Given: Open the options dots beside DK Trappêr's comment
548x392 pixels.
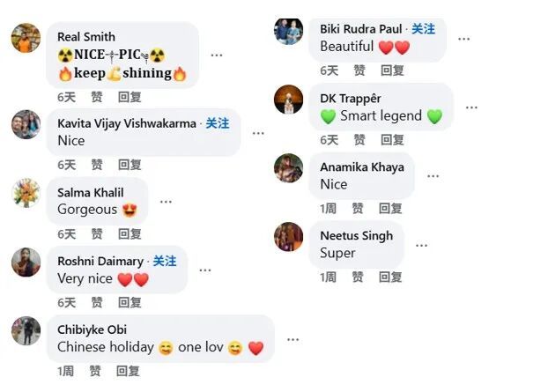Looking at the screenshot, I should [471, 107].
